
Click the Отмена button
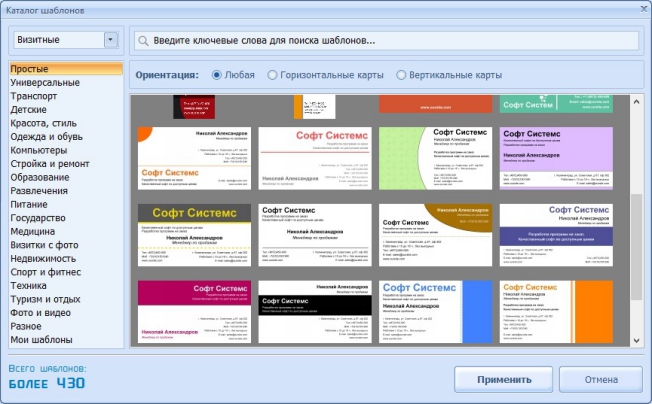[601, 379]
